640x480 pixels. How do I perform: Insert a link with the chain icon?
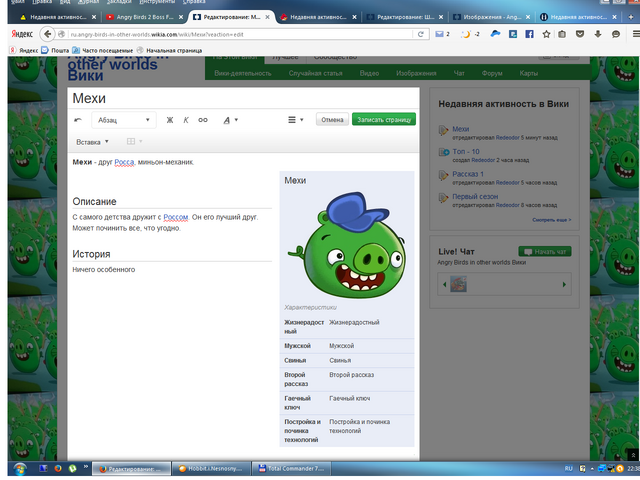[x=203, y=120]
